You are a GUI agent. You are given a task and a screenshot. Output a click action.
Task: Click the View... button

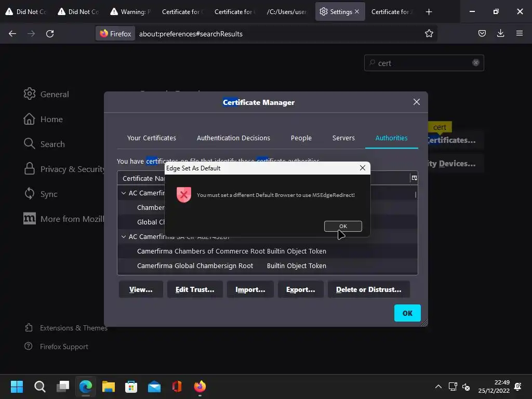(141, 289)
